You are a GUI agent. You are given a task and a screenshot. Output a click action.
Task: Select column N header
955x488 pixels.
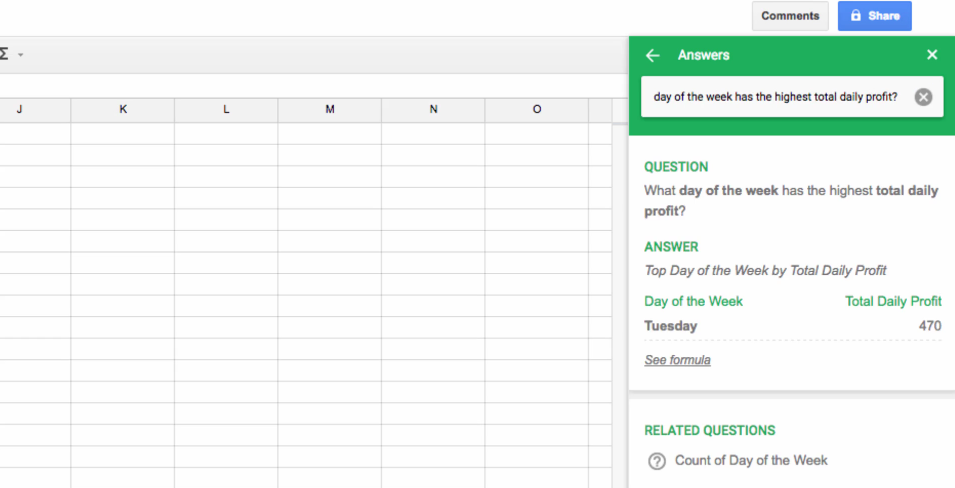(x=433, y=110)
